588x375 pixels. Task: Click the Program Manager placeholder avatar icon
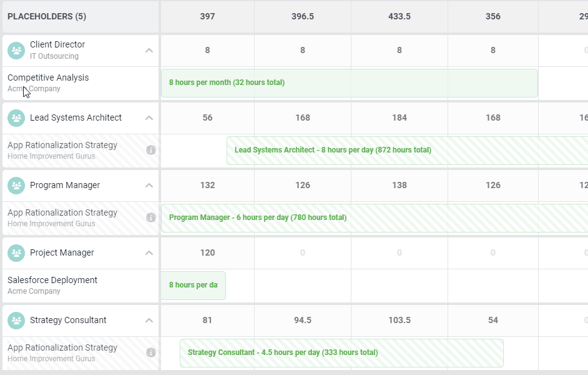[16, 185]
